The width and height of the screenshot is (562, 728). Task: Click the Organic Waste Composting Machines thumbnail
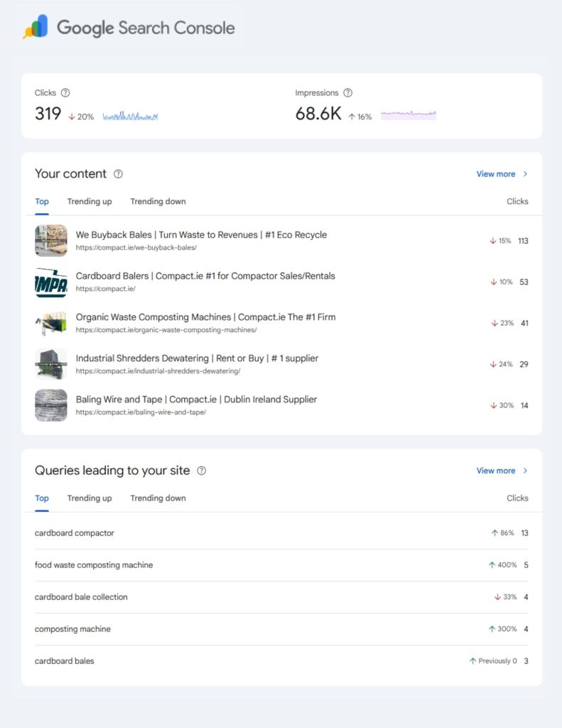(50, 323)
